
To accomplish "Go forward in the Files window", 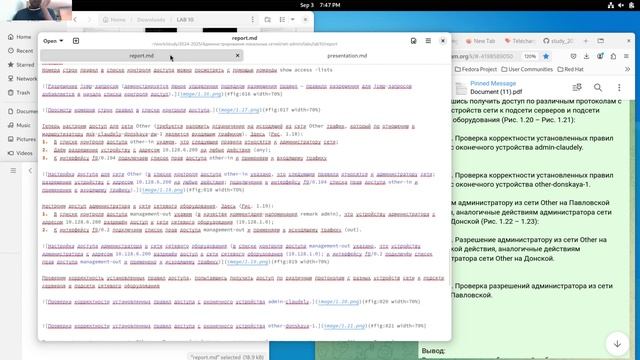I will pos(89,20).
